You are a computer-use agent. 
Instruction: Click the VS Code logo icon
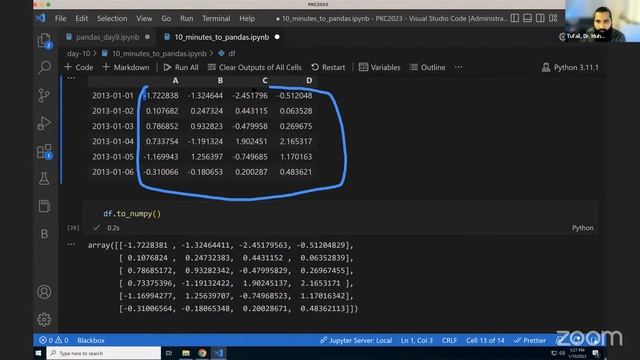tap(41, 18)
